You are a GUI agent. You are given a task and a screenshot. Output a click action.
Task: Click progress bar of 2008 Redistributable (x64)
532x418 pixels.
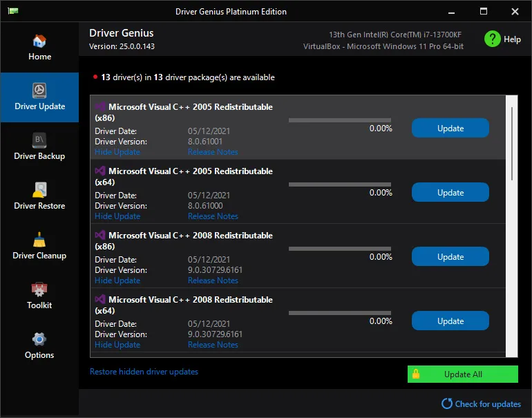point(340,313)
